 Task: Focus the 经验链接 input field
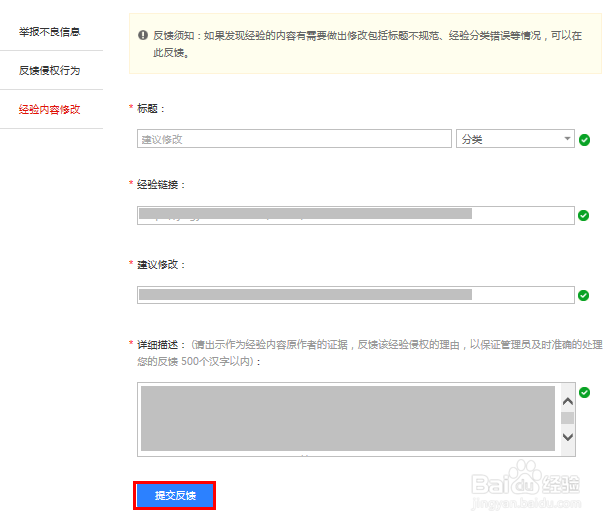pos(356,215)
